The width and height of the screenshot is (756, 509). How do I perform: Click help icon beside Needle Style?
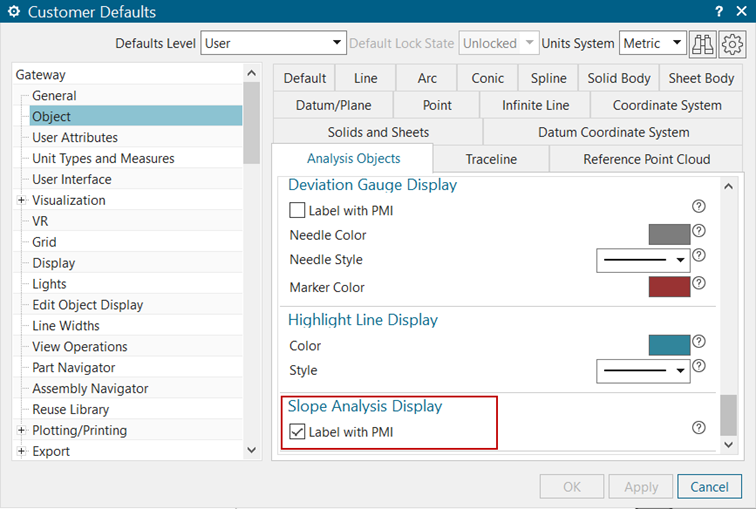pos(699,256)
